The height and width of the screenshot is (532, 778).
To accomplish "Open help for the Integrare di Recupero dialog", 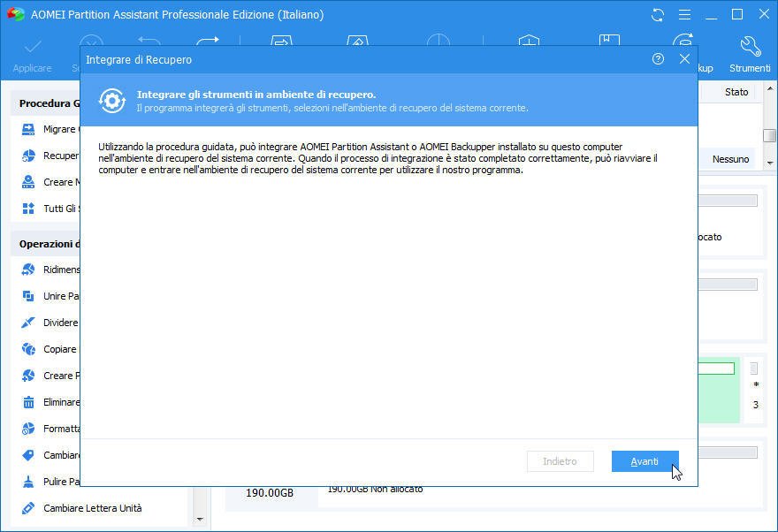I will click(658, 59).
